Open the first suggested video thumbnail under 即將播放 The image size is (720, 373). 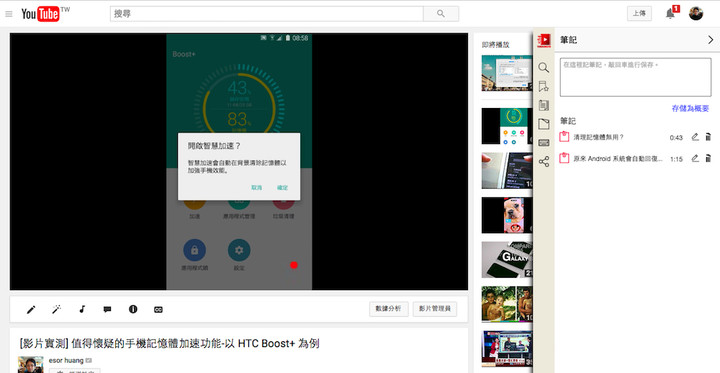point(507,73)
